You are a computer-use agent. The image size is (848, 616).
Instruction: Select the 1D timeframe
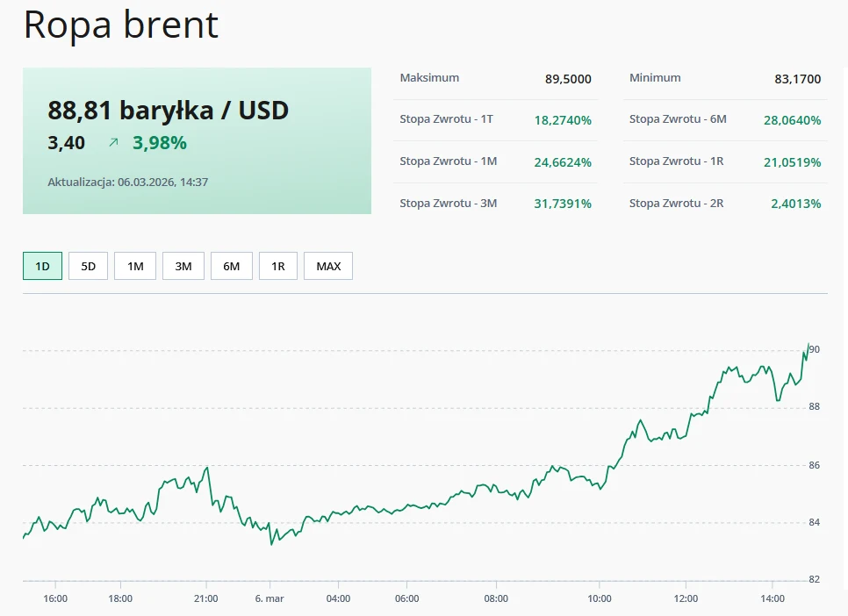click(41, 265)
